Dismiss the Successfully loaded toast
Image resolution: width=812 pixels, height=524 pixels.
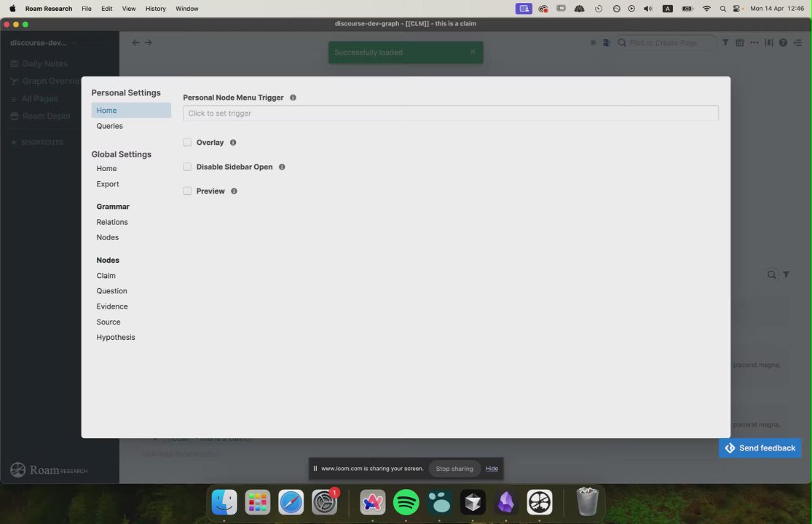pyautogui.click(x=473, y=52)
